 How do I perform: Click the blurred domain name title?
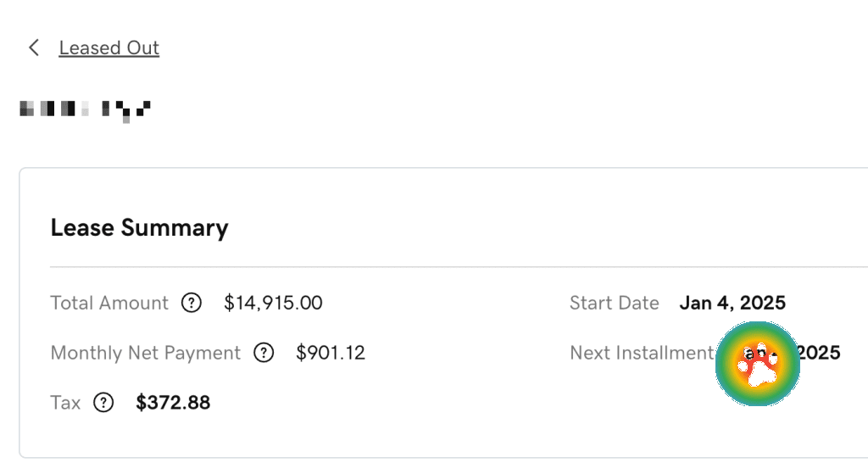tap(85, 109)
